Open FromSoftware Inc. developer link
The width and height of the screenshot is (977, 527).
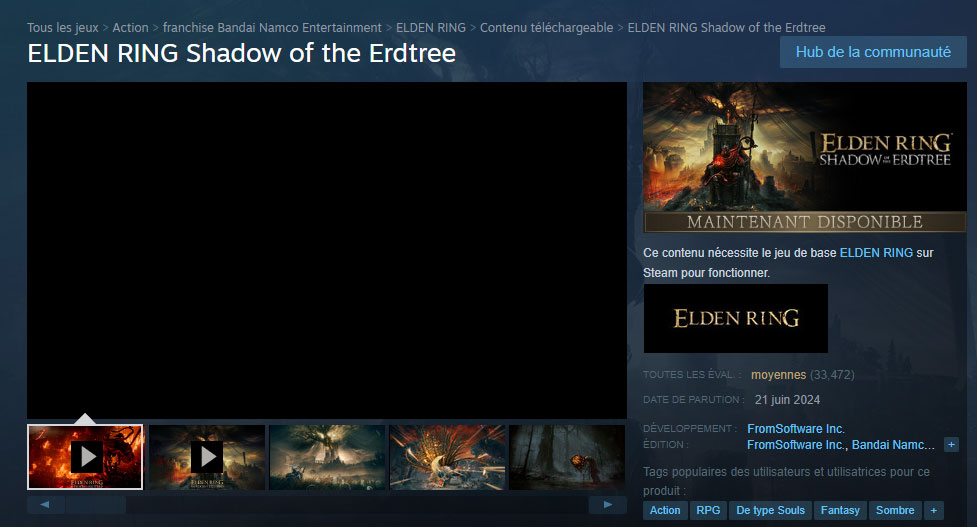tap(796, 429)
